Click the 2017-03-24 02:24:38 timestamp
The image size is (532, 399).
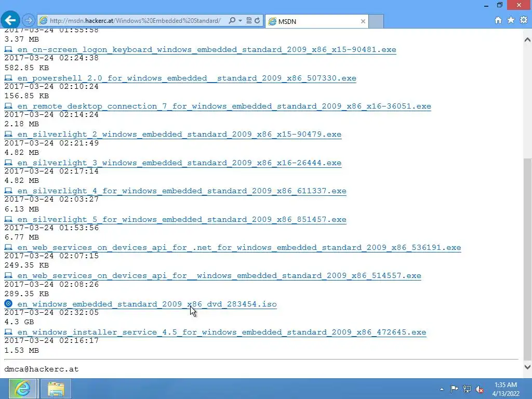point(51,58)
